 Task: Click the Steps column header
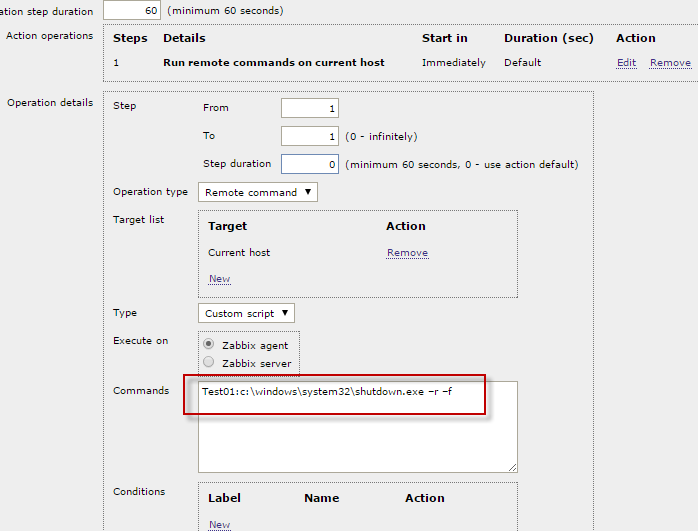click(x=130, y=38)
